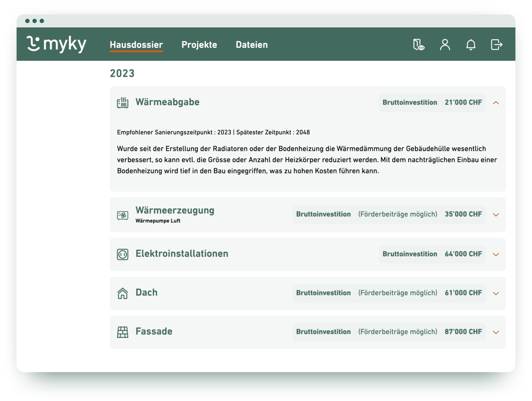Select the Fassade brick wall icon
This screenshot has height=401, width=532.
tap(123, 332)
